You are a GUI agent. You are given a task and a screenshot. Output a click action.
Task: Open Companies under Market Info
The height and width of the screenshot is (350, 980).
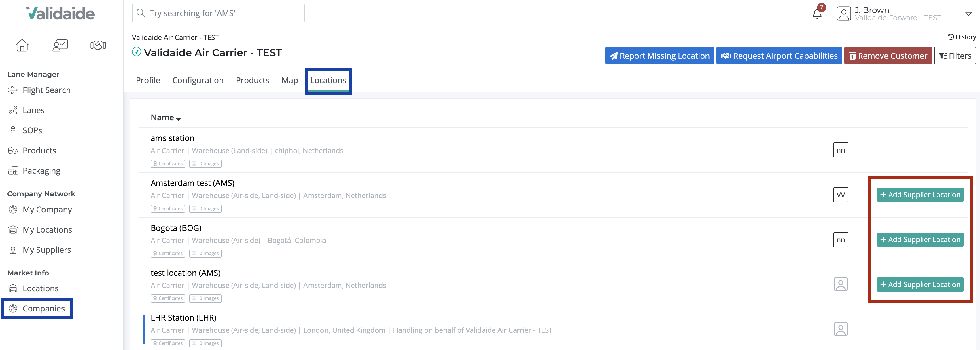[44, 309]
